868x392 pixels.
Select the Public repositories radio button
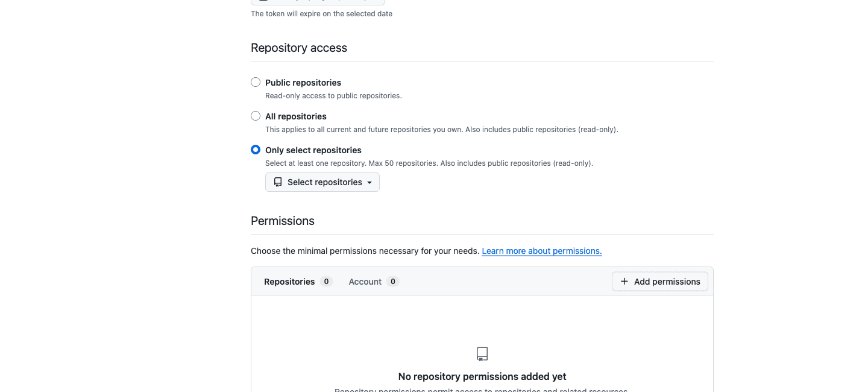[256, 82]
